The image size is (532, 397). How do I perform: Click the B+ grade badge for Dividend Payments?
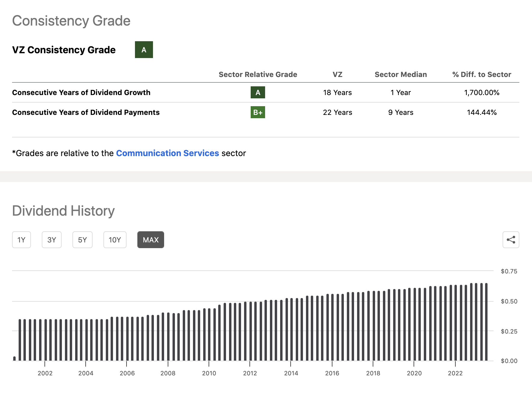258,112
